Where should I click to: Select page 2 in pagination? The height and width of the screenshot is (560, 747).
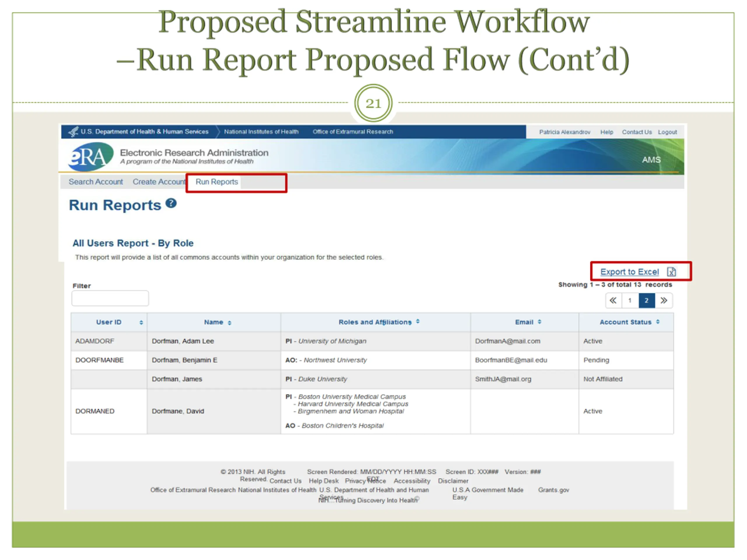(x=646, y=300)
